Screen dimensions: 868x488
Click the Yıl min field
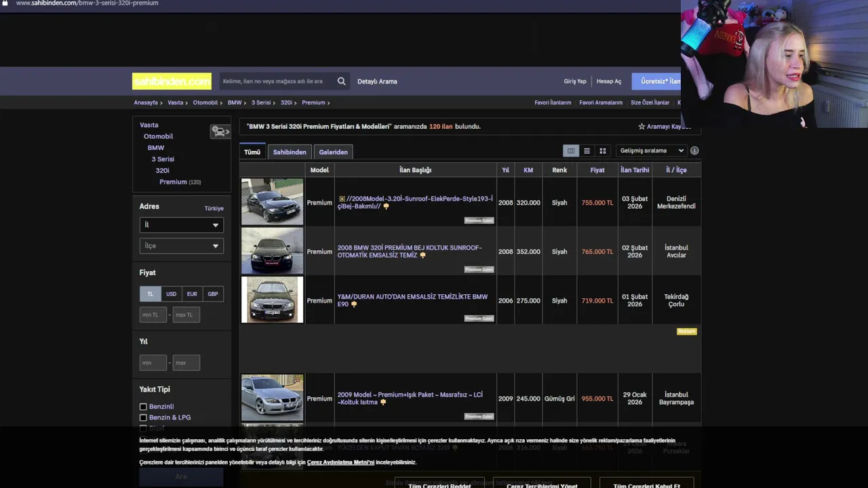coord(153,363)
